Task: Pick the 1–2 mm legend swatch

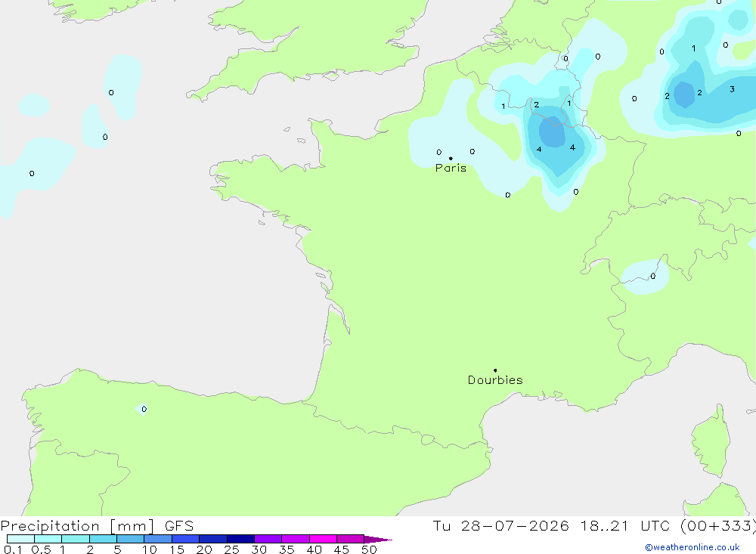Action: coord(76,539)
